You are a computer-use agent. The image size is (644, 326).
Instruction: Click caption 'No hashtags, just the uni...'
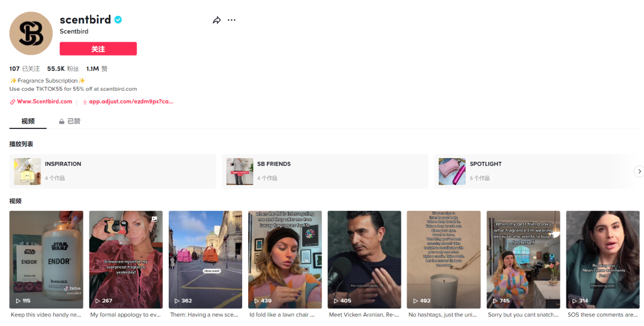point(442,315)
